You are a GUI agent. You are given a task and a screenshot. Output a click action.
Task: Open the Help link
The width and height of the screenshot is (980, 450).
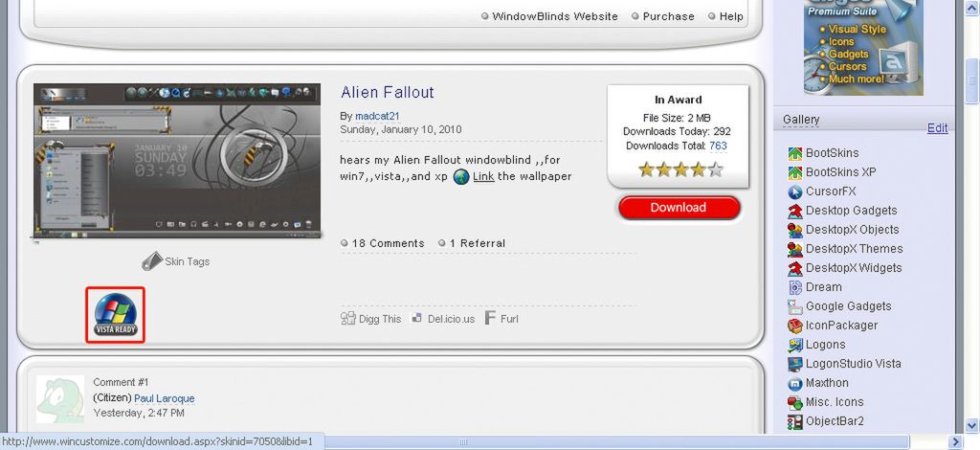pos(731,16)
